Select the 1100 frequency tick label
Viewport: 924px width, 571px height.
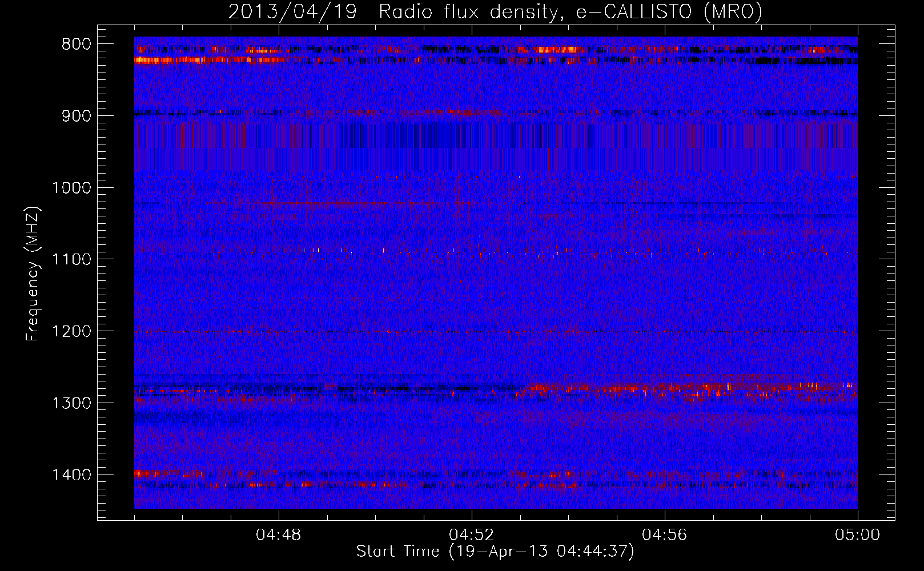pyautogui.click(x=72, y=260)
